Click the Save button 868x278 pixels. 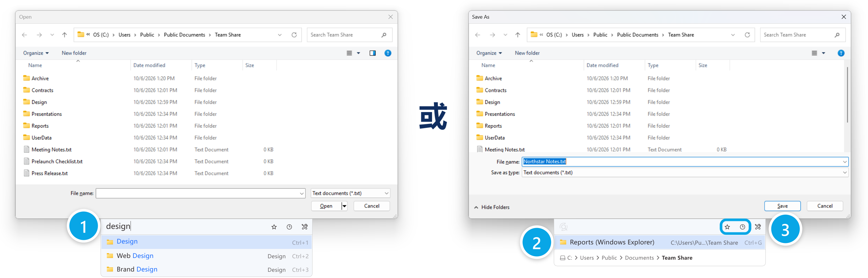pos(782,206)
